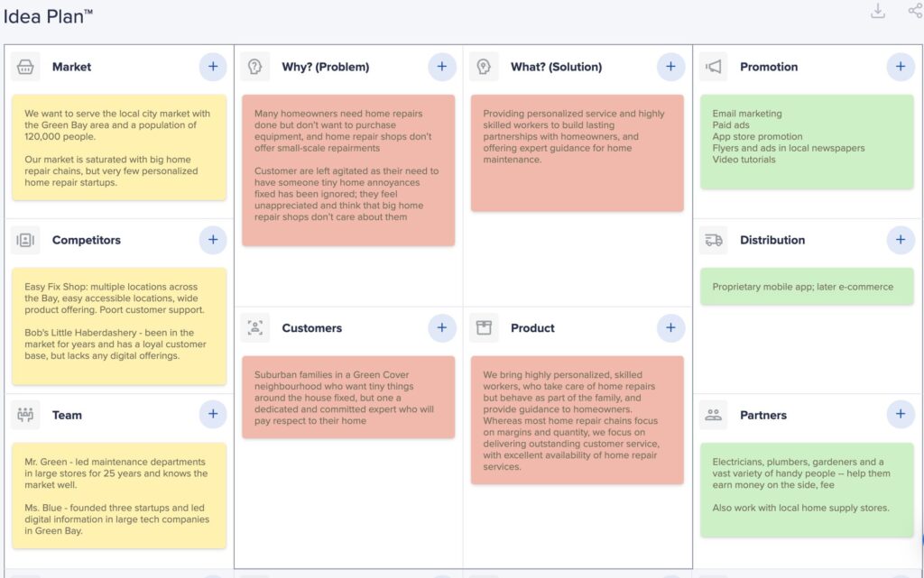The width and height of the screenshot is (924, 578).
Task: Click the Promotion megaphone icon
Action: [x=713, y=67]
